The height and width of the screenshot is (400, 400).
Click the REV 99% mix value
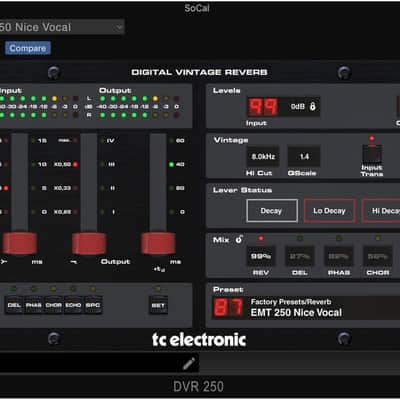click(261, 256)
